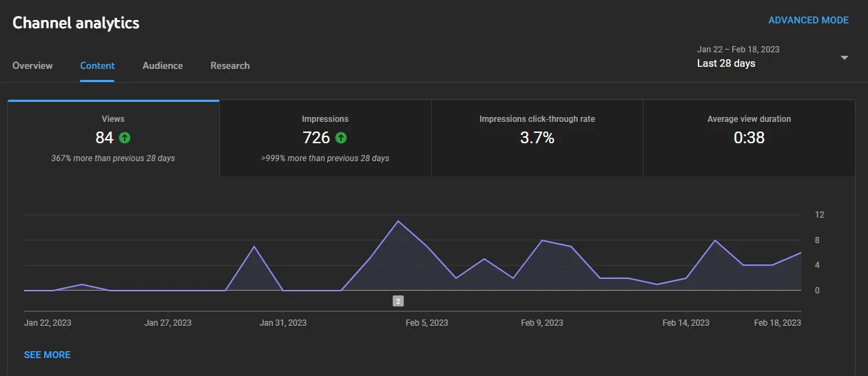The image size is (868, 376).
Task: Click the chart's highest peak near Feb 5
Action: pos(398,221)
